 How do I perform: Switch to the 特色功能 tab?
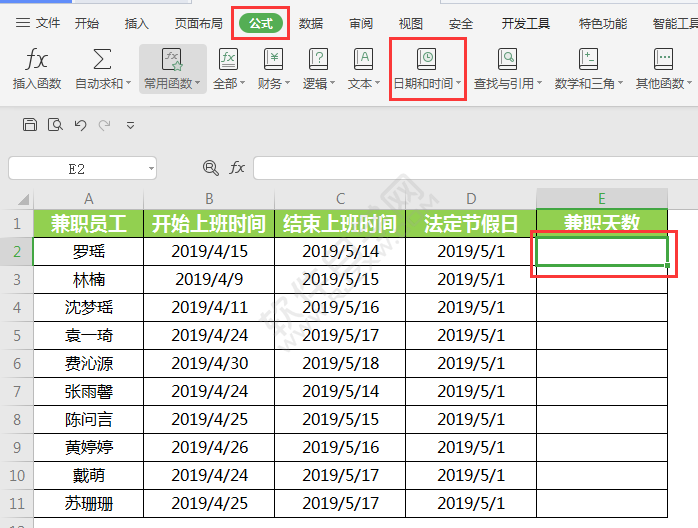coord(603,23)
